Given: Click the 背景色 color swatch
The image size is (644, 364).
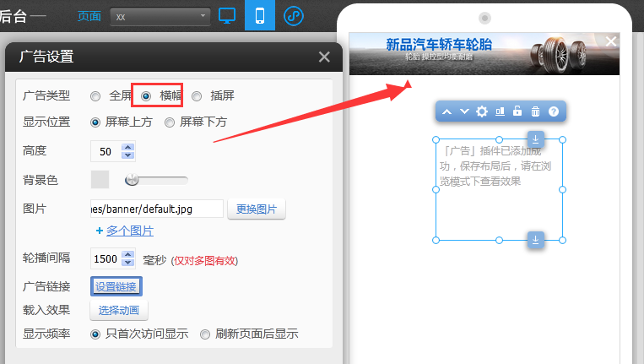Looking at the screenshot, I should point(100,179).
